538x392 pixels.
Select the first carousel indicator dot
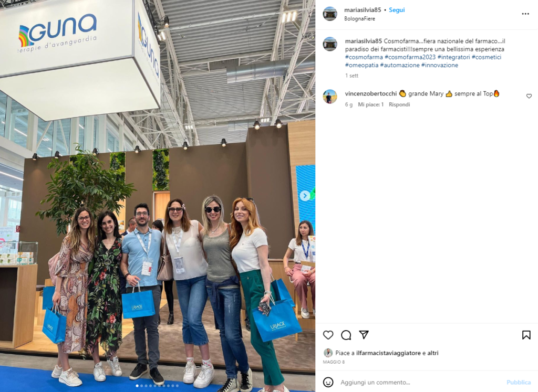point(137,386)
